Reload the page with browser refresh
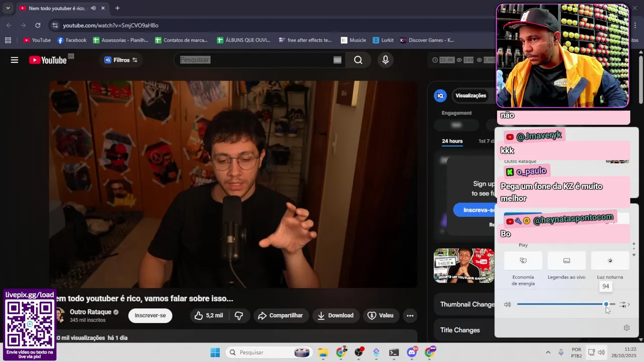644x362 pixels. (x=38, y=25)
